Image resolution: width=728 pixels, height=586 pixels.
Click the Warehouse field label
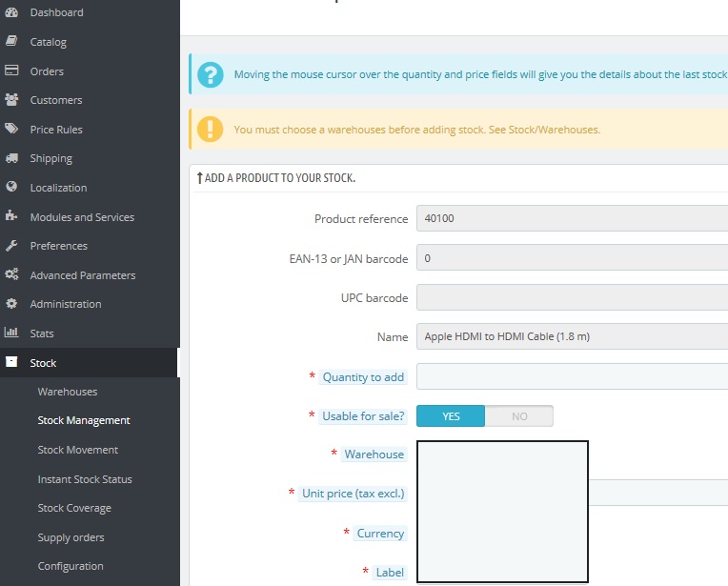pyautogui.click(x=374, y=455)
